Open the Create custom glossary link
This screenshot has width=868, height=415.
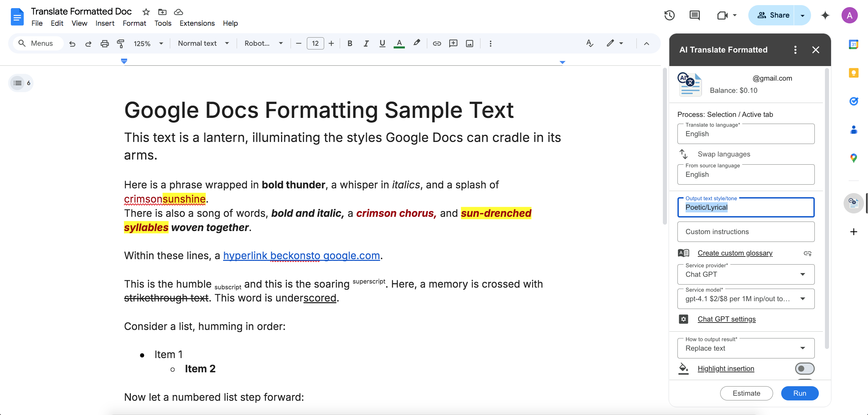click(735, 253)
